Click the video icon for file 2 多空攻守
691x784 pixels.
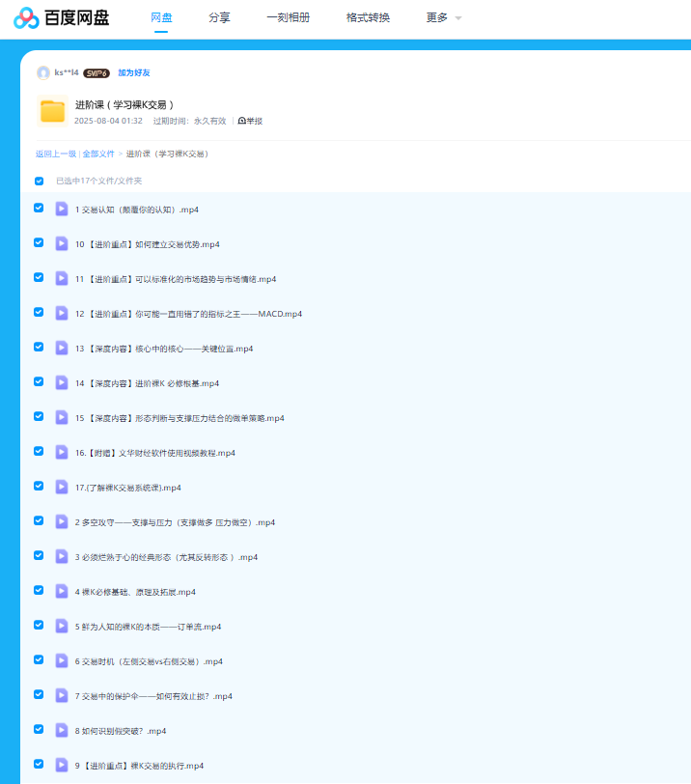coord(62,522)
